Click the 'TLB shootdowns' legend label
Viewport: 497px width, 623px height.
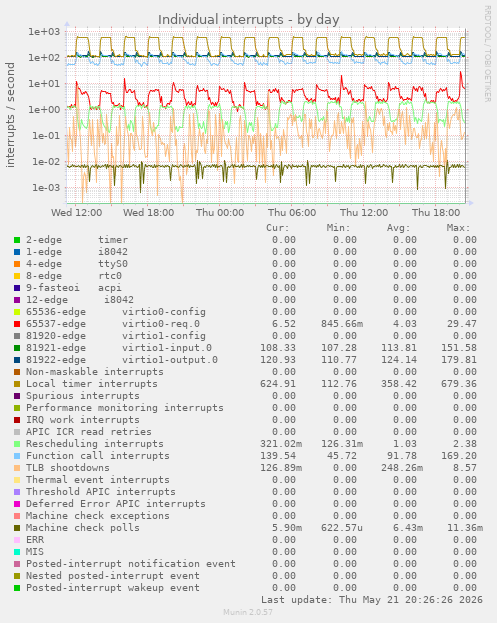68,468
